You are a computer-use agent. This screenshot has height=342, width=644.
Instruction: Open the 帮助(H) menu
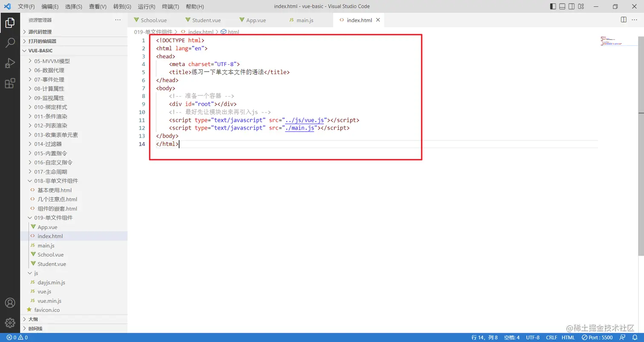pos(195,7)
